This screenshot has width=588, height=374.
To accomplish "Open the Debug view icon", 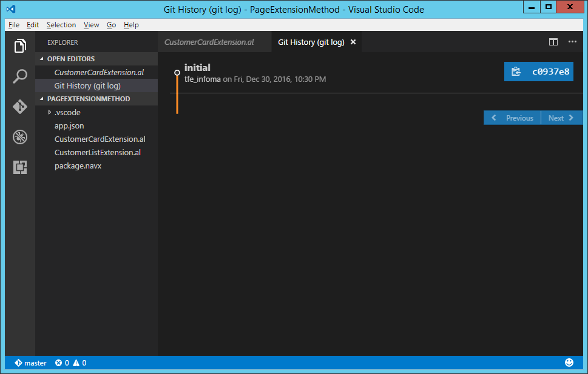I will click(x=20, y=137).
